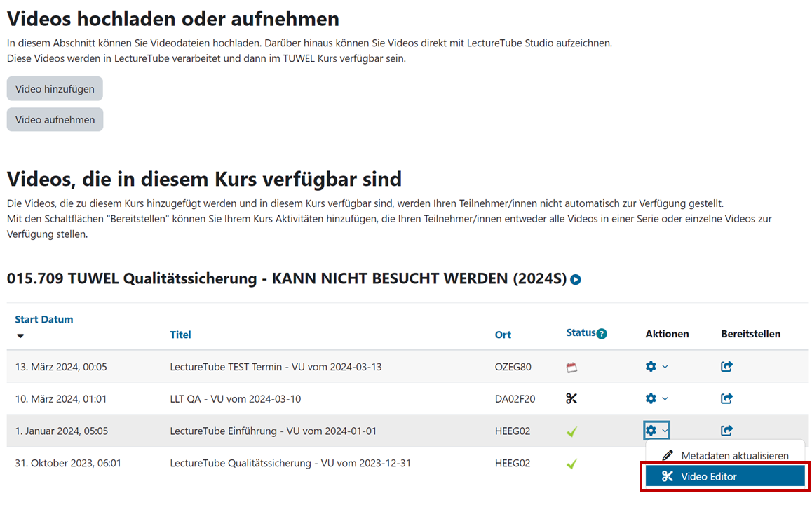Sort by Start Datum column header
812x505 pixels.
(x=44, y=320)
